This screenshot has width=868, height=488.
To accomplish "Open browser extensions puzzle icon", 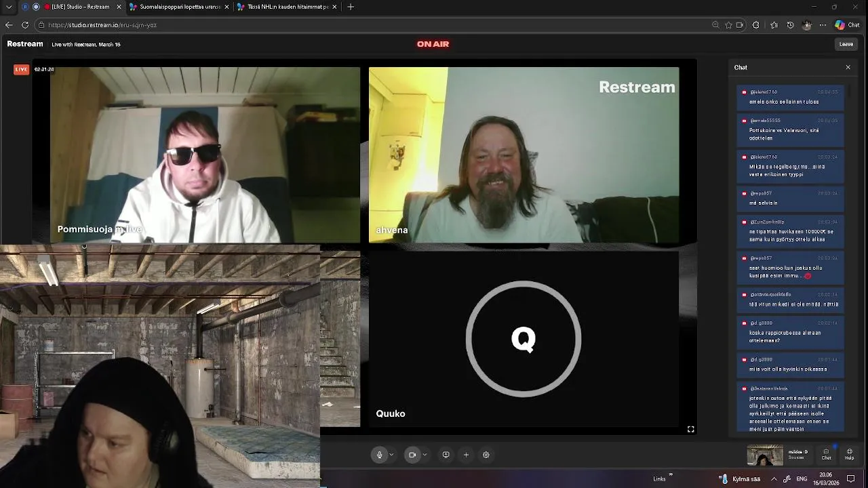I will [756, 25].
